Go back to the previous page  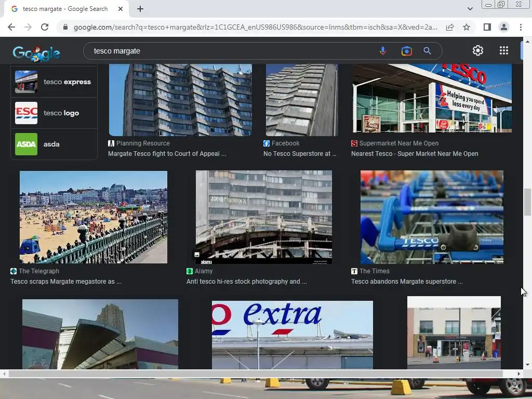pos(11,27)
